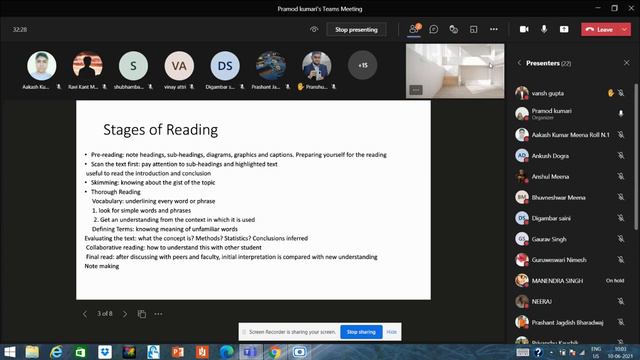This screenshot has height=360, width=640.
Task: Open the Screen Recorder app on taskbar
Action: [x=299, y=352]
